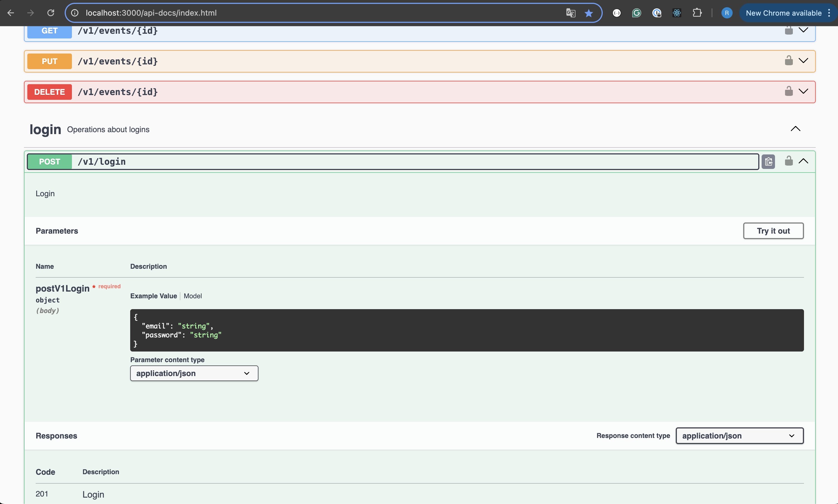Image resolution: width=838 pixels, height=504 pixels.
Task: Click the Operations about logins description
Action: pyautogui.click(x=108, y=129)
